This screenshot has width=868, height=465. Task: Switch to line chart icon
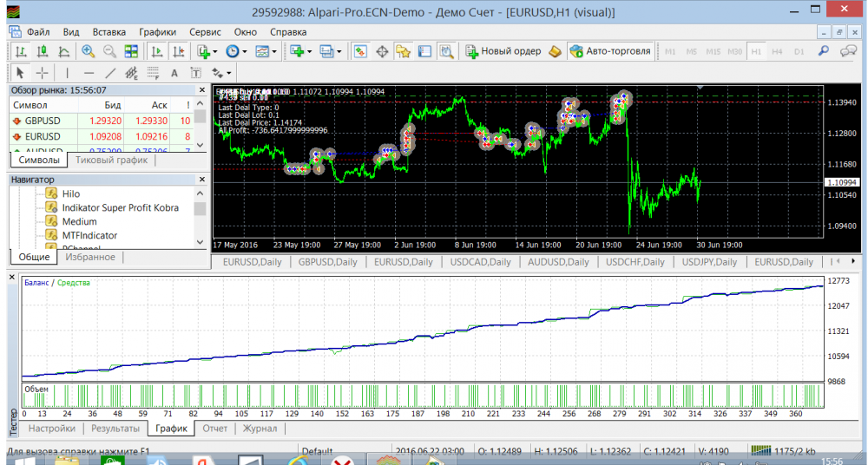64,51
